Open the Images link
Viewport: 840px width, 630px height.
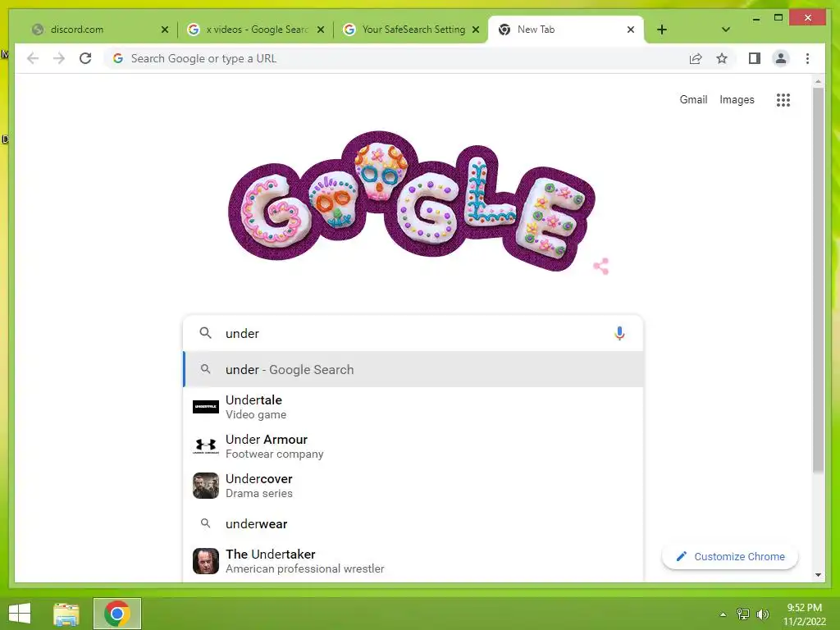737,99
